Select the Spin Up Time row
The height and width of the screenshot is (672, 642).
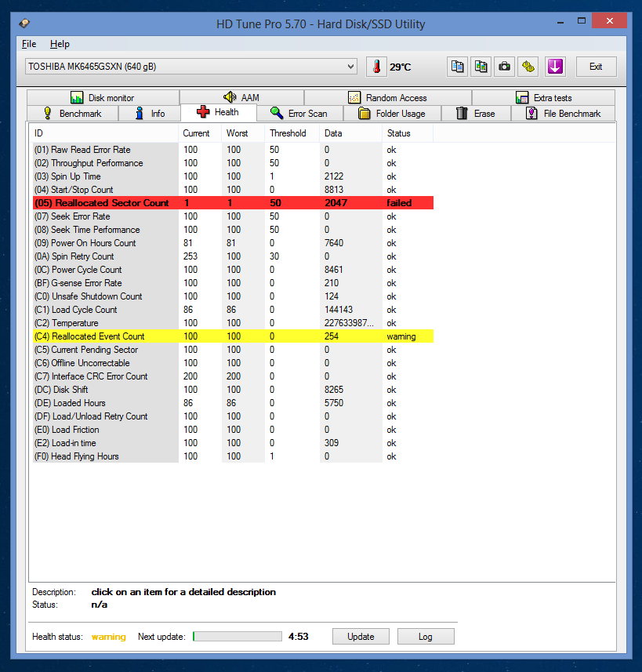[233, 176]
